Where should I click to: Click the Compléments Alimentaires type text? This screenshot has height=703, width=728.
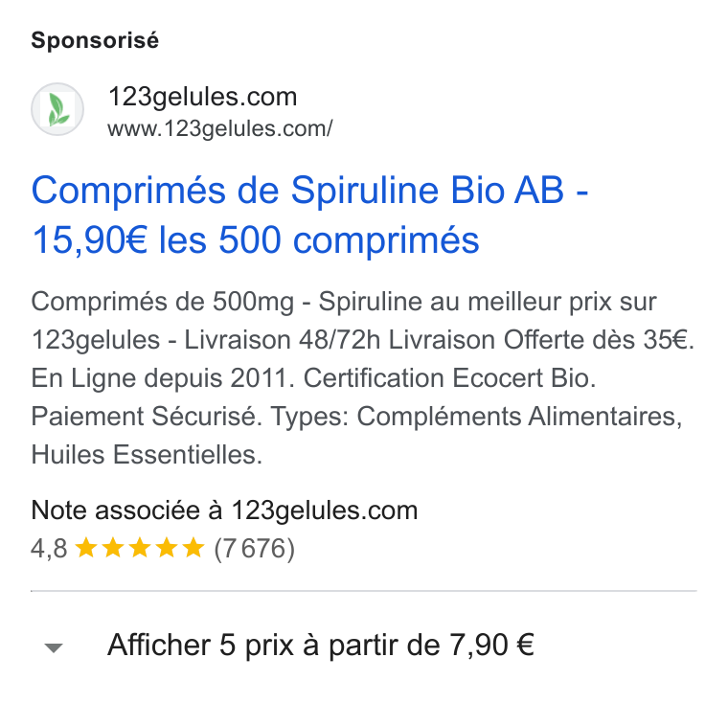[x=519, y=416]
